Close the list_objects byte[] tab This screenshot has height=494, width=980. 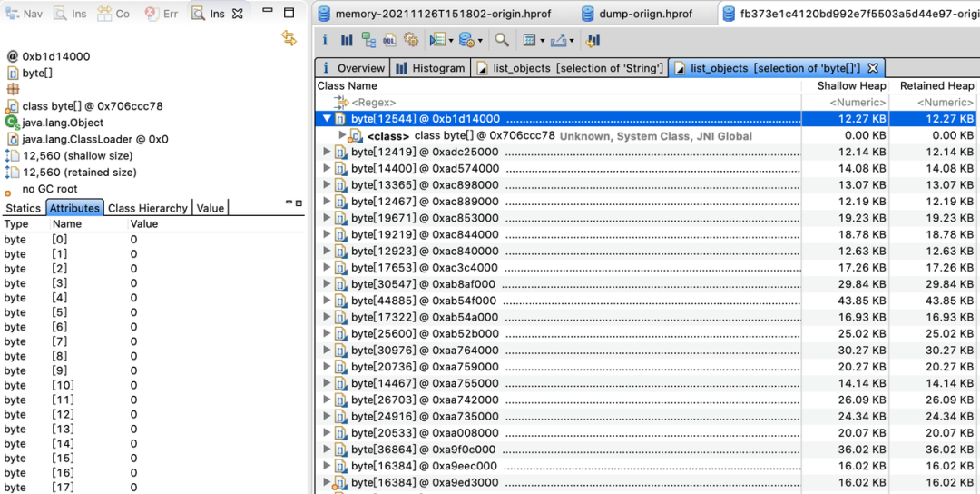pos(874,67)
